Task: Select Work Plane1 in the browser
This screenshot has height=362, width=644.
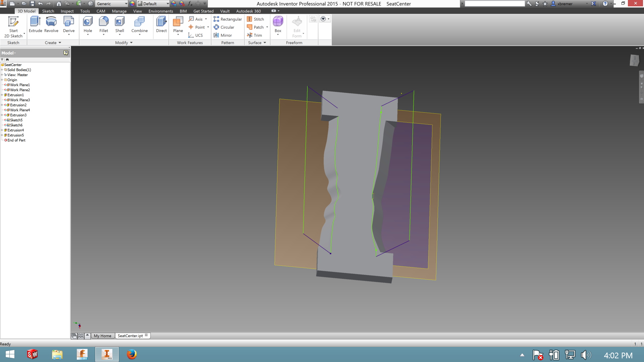Action: pos(20,85)
